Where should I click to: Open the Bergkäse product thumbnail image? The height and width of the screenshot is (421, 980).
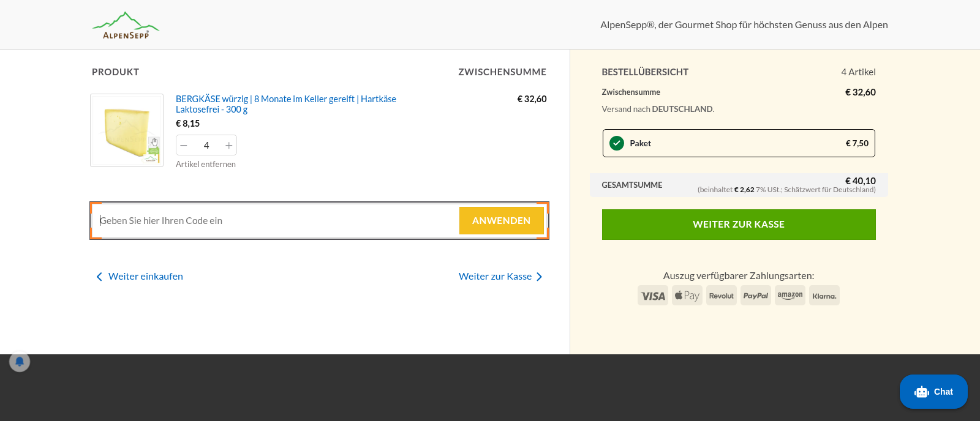pyautogui.click(x=127, y=130)
